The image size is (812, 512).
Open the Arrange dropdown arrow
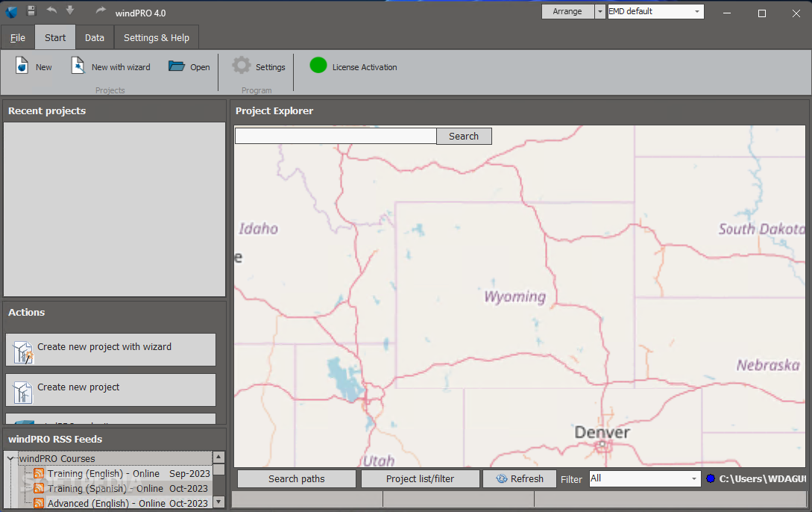pos(599,11)
